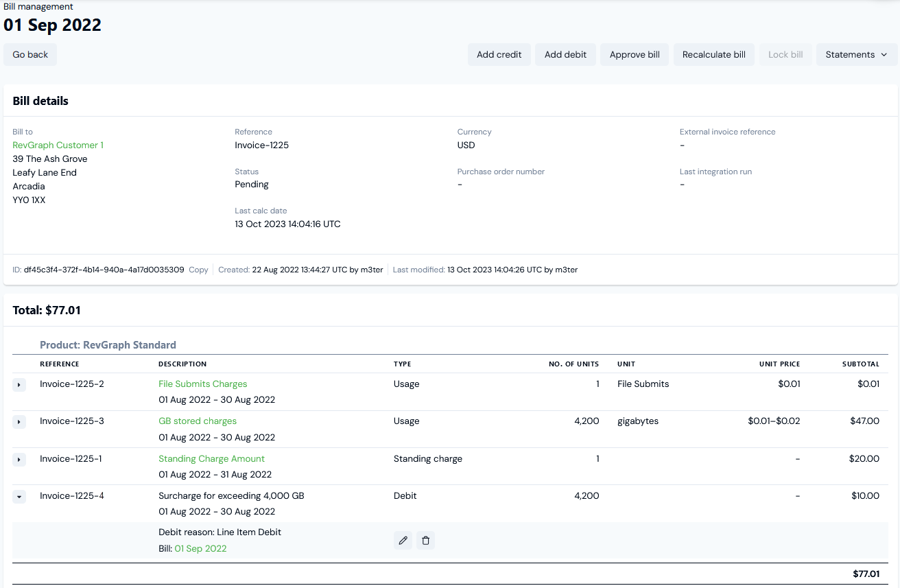The height and width of the screenshot is (588, 900).
Task: Recalculate the bill
Action: 714,55
